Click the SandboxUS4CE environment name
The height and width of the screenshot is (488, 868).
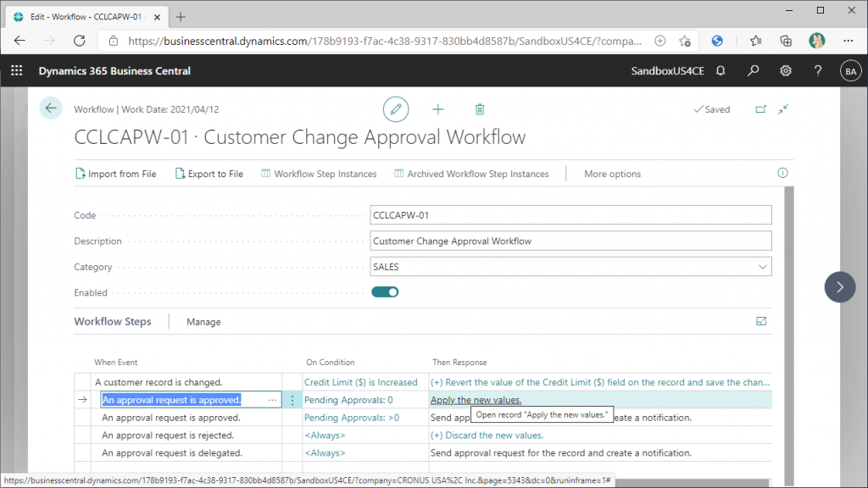[668, 71]
